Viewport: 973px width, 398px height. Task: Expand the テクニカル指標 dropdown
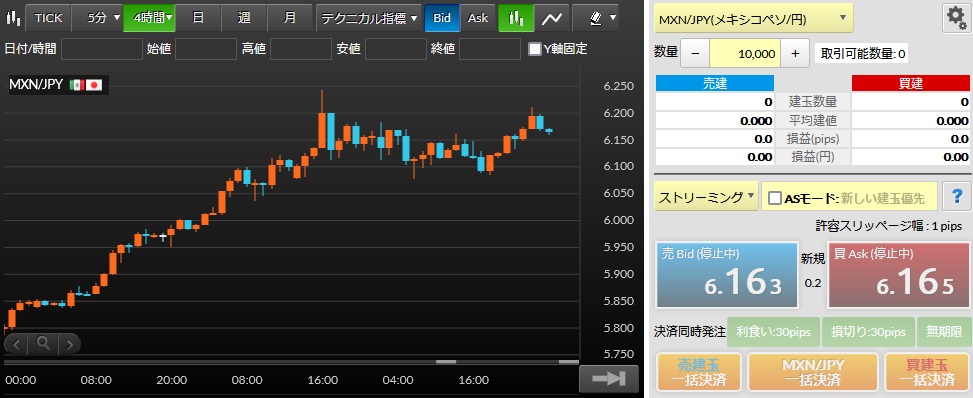369,18
